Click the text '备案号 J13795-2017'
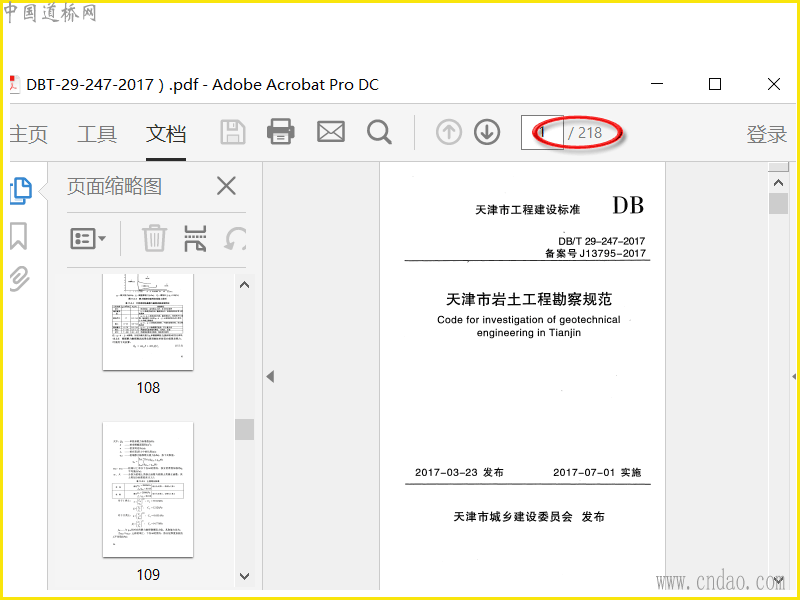 click(x=595, y=253)
